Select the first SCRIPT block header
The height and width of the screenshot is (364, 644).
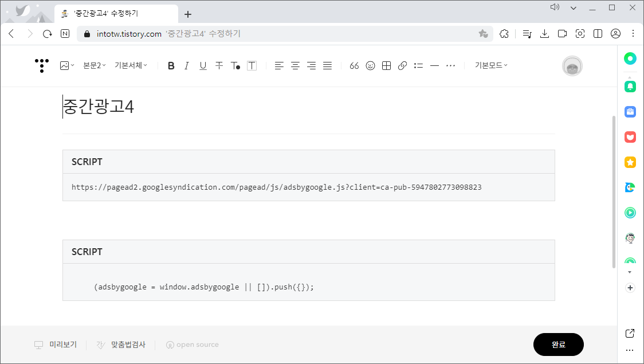(x=308, y=162)
